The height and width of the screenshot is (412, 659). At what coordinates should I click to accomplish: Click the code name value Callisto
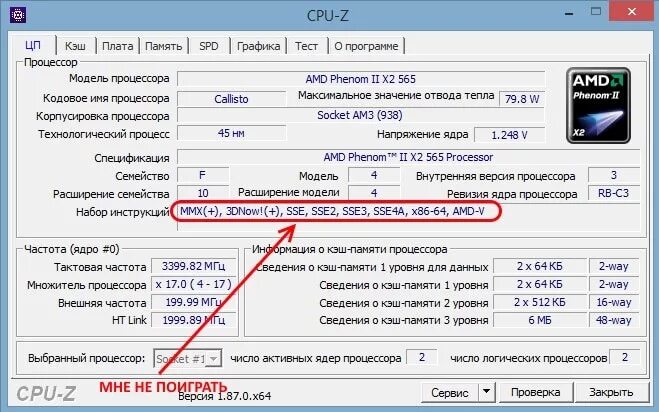click(x=231, y=99)
